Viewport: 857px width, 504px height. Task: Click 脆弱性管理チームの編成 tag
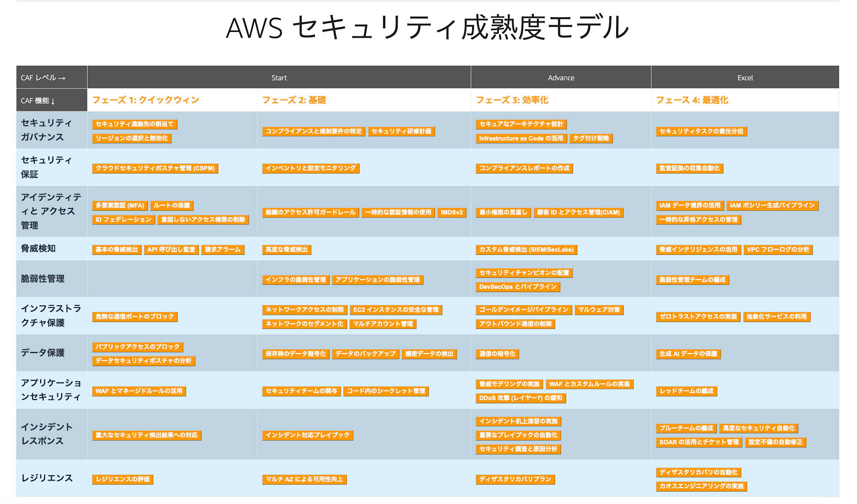pos(692,280)
